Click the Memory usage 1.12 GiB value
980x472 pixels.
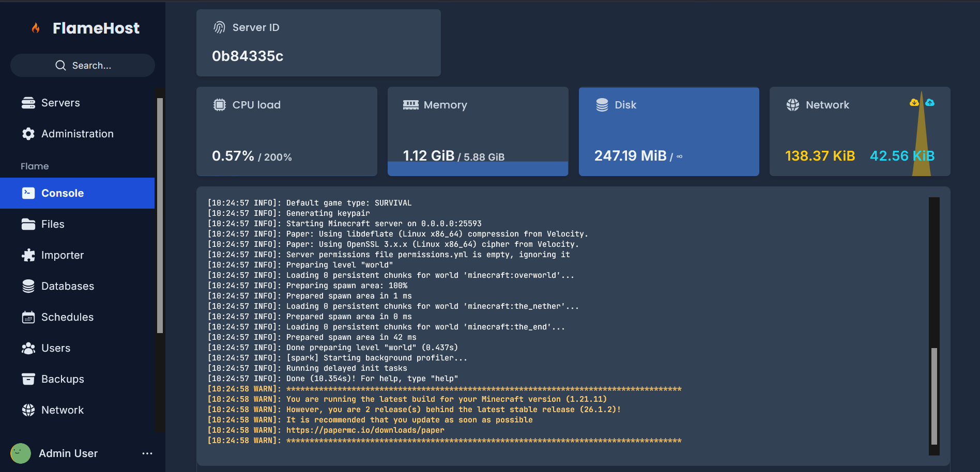pos(428,156)
